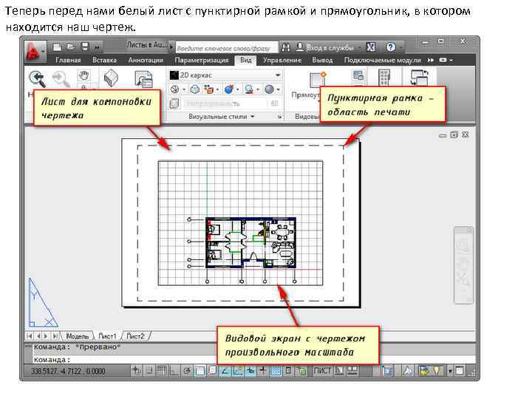Open the View Manager icon
Image resolution: width=532 pixels, height=399 pixels.
143,79
